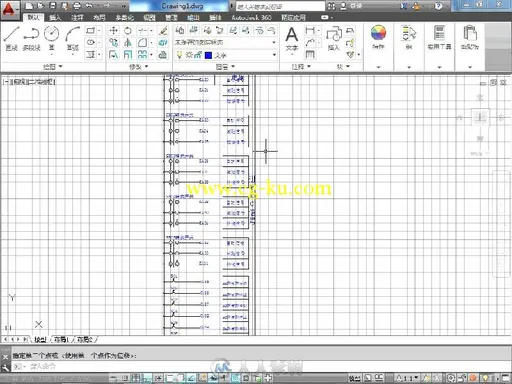Expand the Draw panel title dropdown
512x384 pixels.
(x=53, y=67)
